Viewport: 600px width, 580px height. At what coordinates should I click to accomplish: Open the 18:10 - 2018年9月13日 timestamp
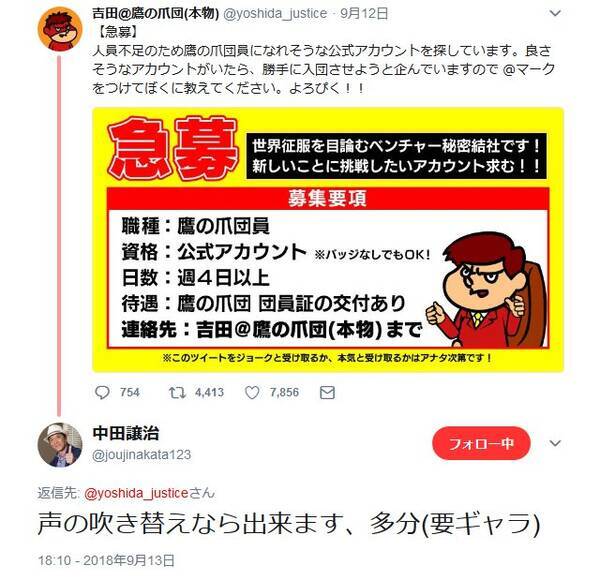(x=106, y=560)
